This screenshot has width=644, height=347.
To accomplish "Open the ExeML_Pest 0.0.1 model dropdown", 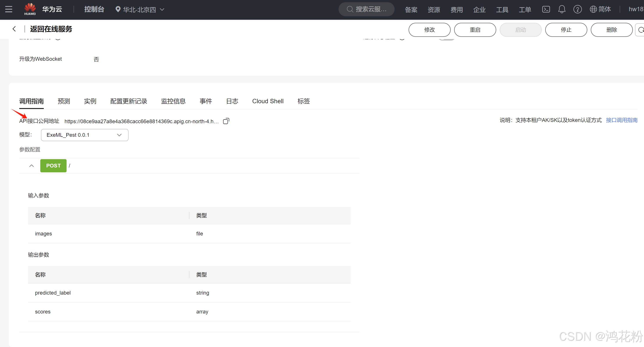I will pyautogui.click(x=85, y=135).
